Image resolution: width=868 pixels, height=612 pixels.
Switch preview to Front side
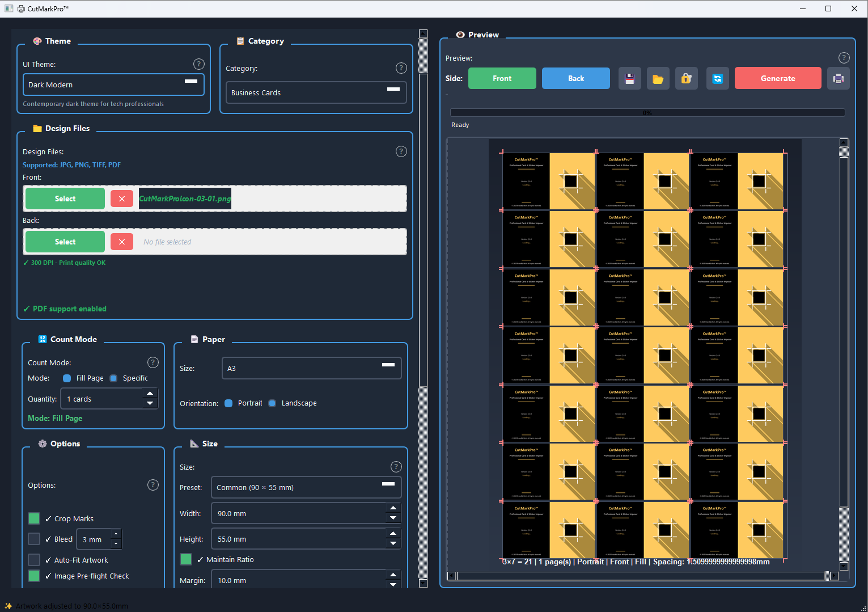pyautogui.click(x=502, y=79)
